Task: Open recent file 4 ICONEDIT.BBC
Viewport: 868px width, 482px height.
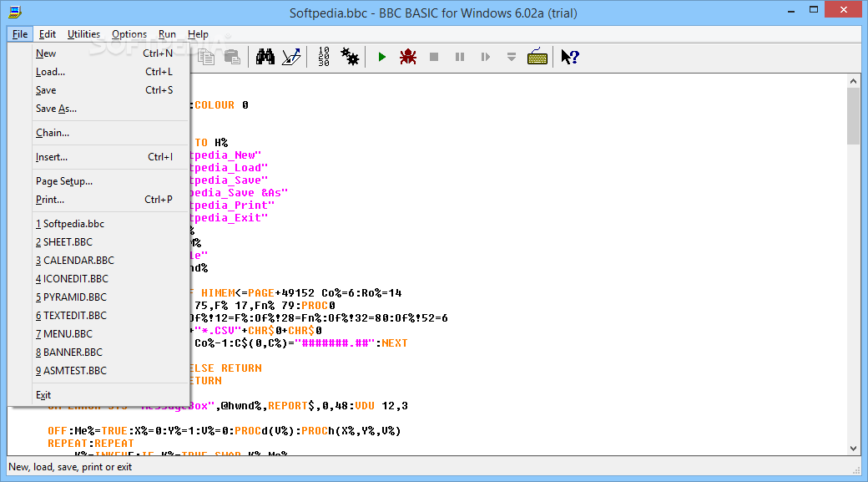Action: tap(104, 279)
